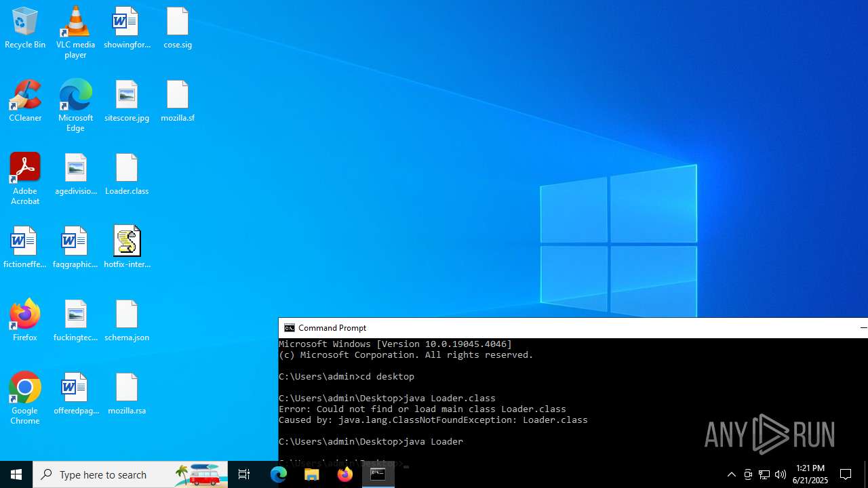
Task: Click the Command Prompt window title text
Action: click(332, 328)
